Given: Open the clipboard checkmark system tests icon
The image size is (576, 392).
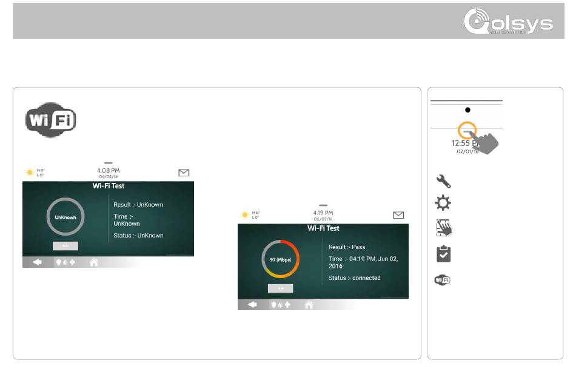Looking at the screenshot, I should click(443, 254).
